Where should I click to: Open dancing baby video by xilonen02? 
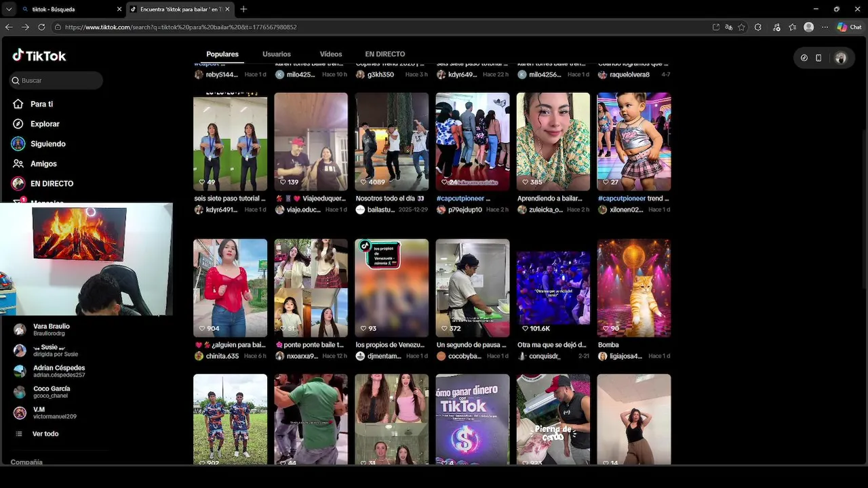coord(634,142)
